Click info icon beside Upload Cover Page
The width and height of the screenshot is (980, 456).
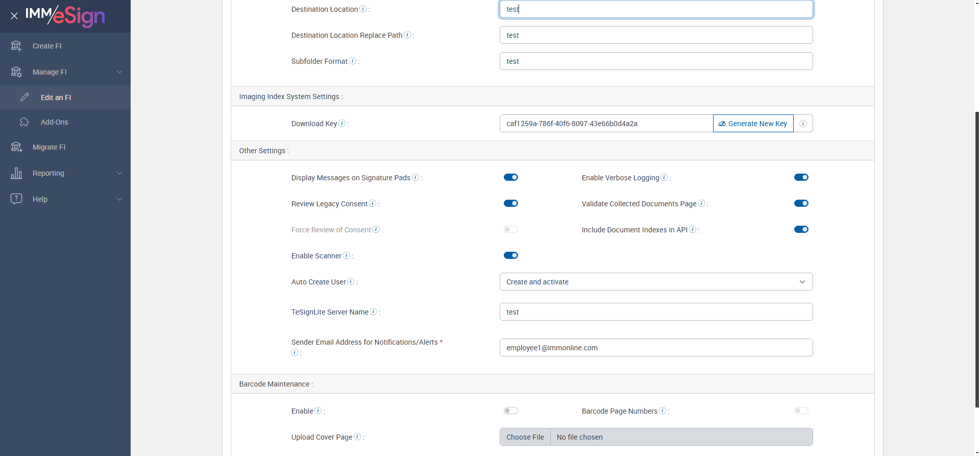[357, 437]
